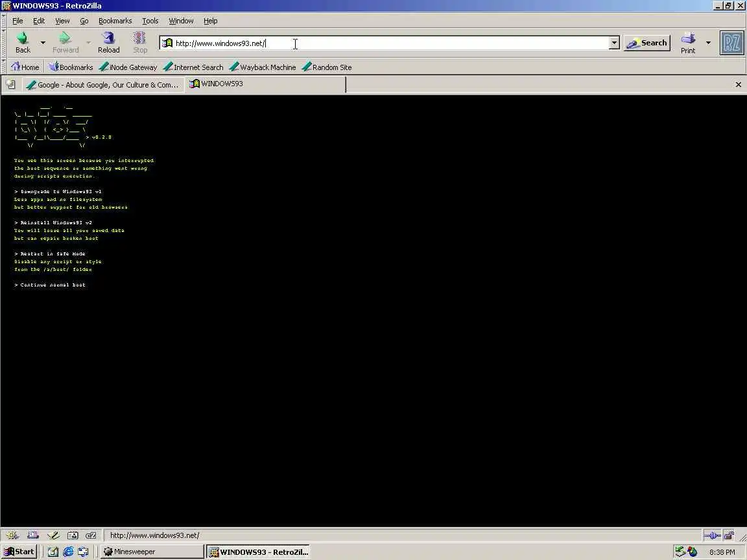Image resolution: width=747 pixels, height=560 pixels.
Task: Open the Back history dropdown arrow
Action: [43, 43]
